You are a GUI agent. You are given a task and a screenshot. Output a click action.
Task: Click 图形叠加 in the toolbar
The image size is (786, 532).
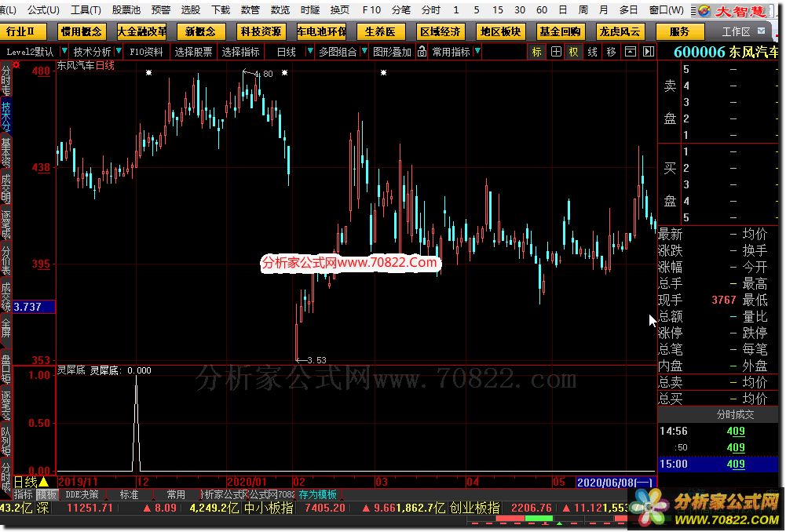392,52
